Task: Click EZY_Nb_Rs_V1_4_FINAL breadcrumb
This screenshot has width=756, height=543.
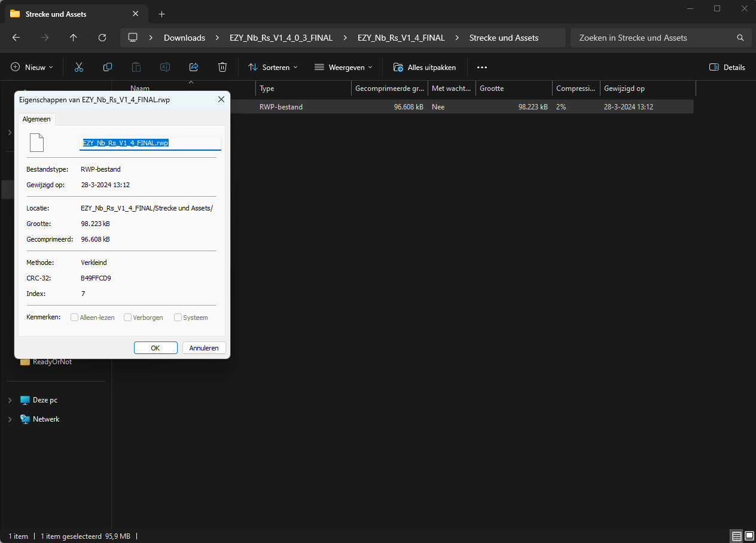Action: pyautogui.click(x=401, y=38)
